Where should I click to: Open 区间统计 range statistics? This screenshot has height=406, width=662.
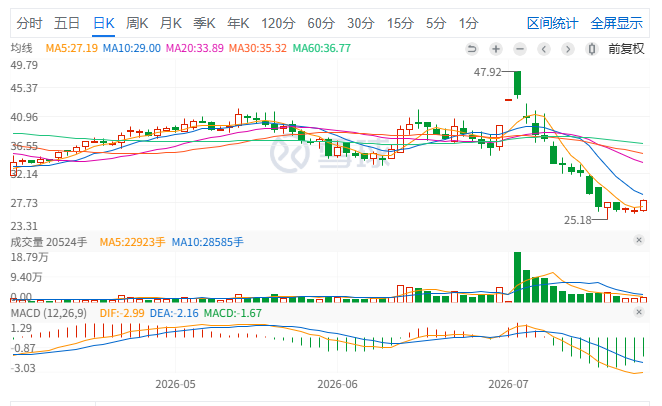tap(552, 23)
